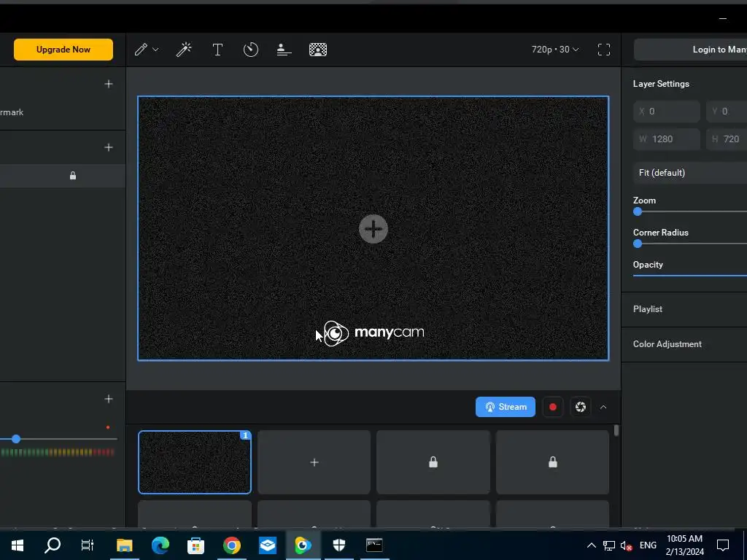
Task: Open Microsoft Store from taskbar
Action: (196, 545)
